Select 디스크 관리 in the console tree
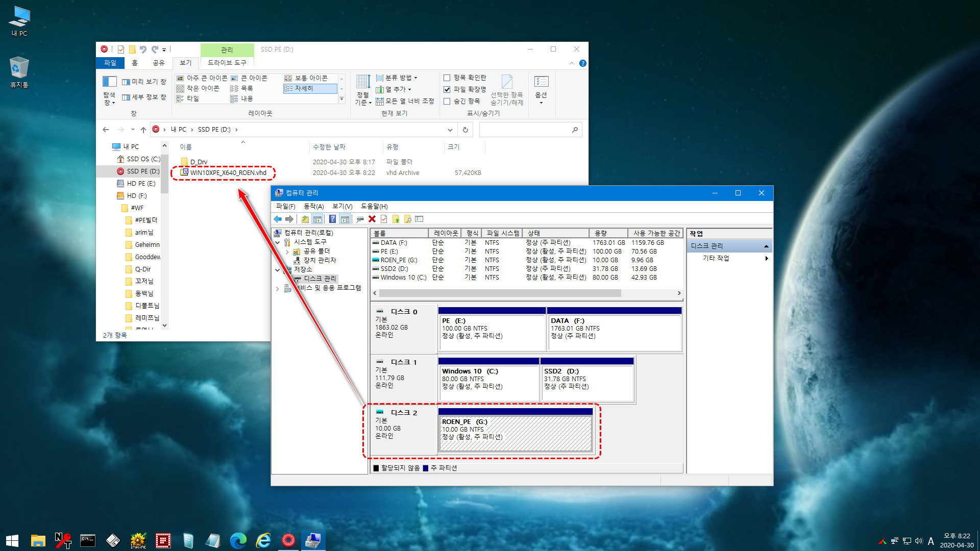This screenshot has height=551, width=980. pyautogui.click(x=320, y=279)
